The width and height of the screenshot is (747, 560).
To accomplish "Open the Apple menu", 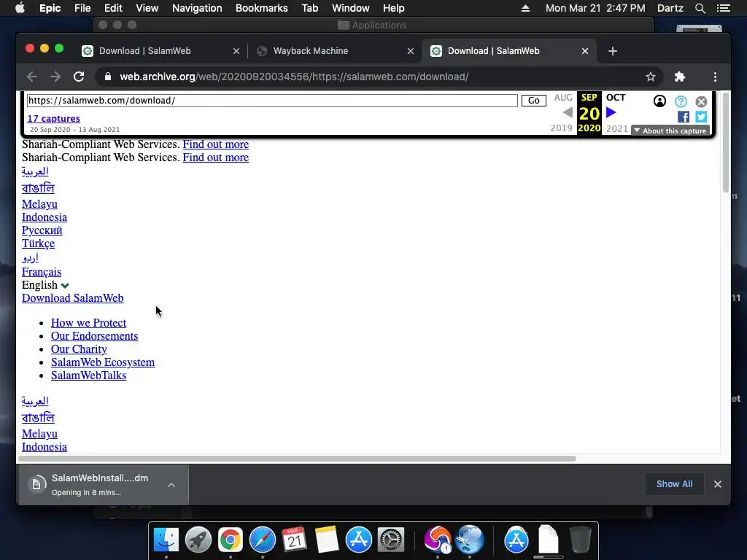I will point(20,8).
